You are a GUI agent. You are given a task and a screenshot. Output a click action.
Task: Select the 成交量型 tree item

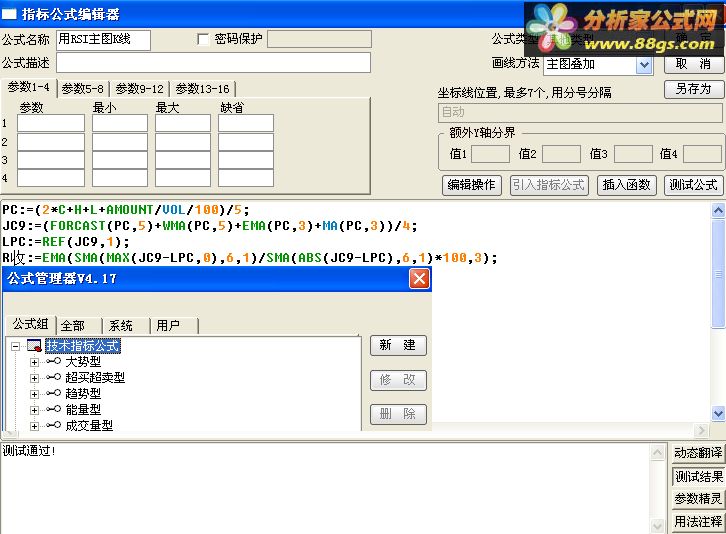[89, 425]
